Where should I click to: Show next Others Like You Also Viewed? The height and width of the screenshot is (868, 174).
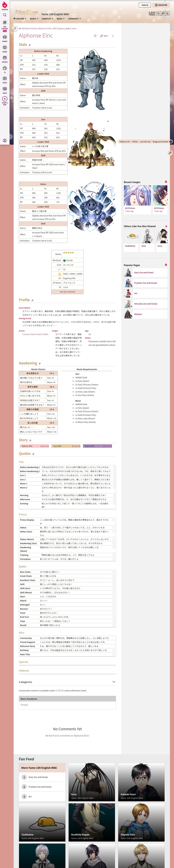click(x=167, y=240)
